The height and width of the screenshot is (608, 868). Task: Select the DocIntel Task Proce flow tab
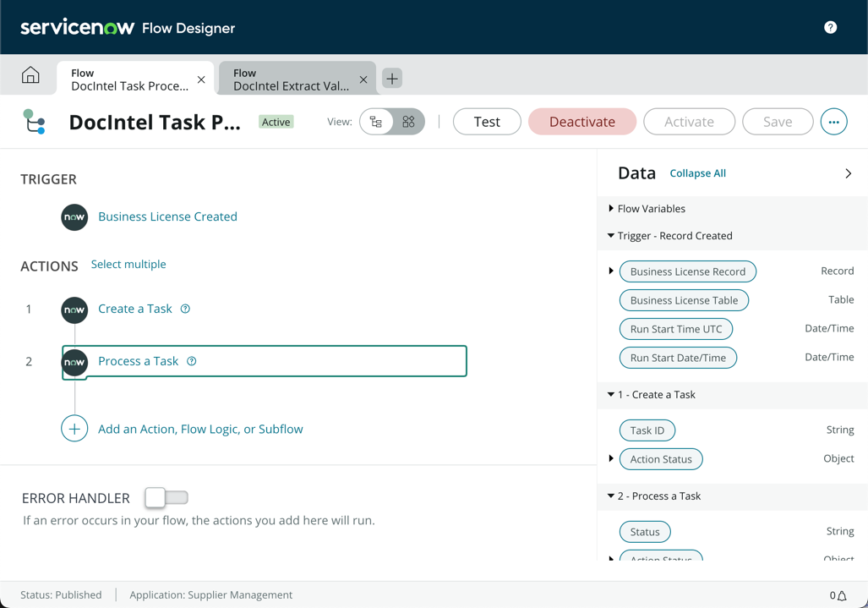tap(129, 79)
